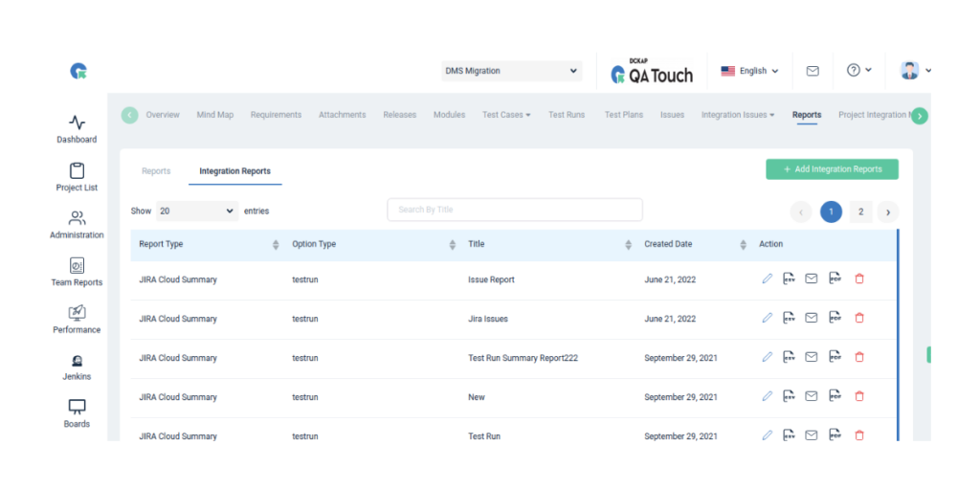Export Issue Report as PDF
The image size is (980, 490).
[835, 278]
